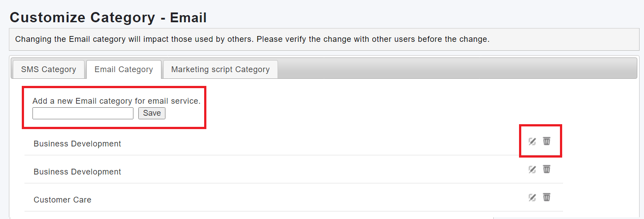Select the Email Category tab
Image resolution: width=644 pixels, height=219 pixels.
124,69
